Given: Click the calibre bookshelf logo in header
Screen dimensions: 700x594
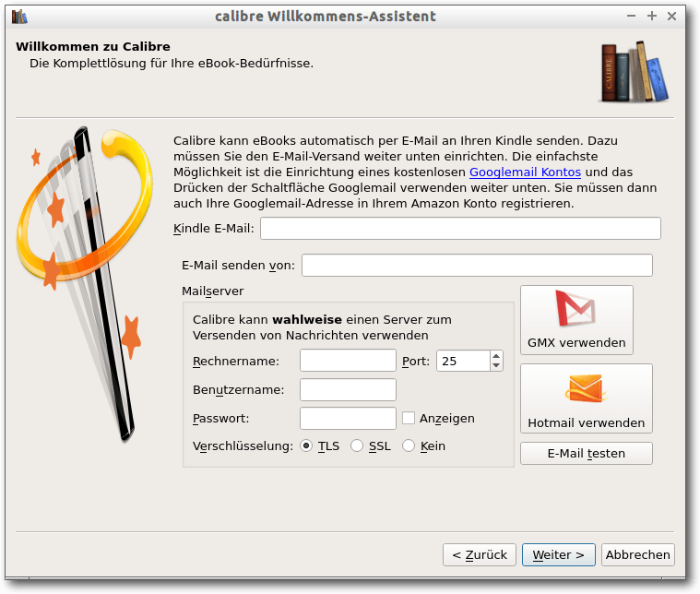Looking at the screenshot, I should click(635, 71).
